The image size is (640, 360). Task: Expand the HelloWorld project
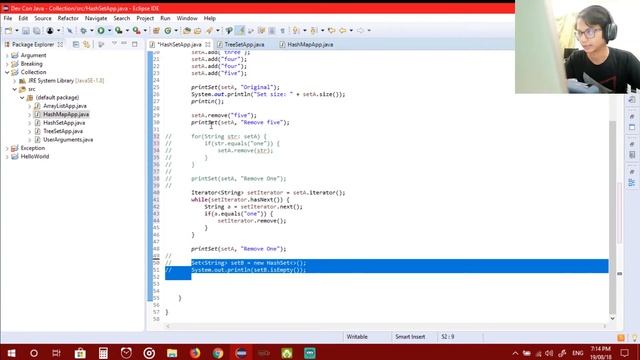tap(7, 157)
